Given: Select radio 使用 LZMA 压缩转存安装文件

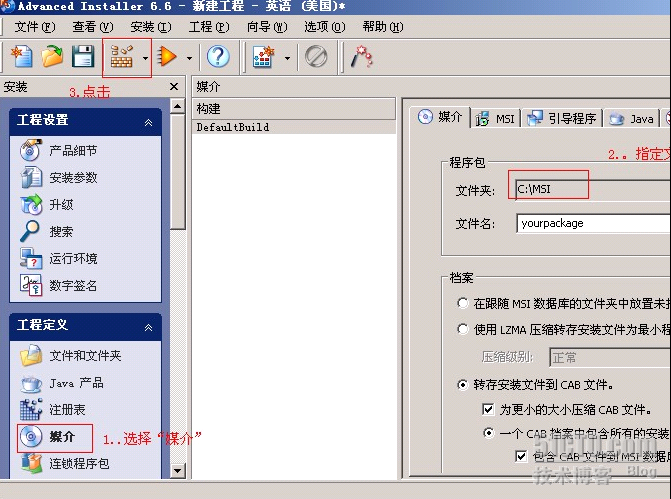Looking at the screenshot, I should [462, 329].
